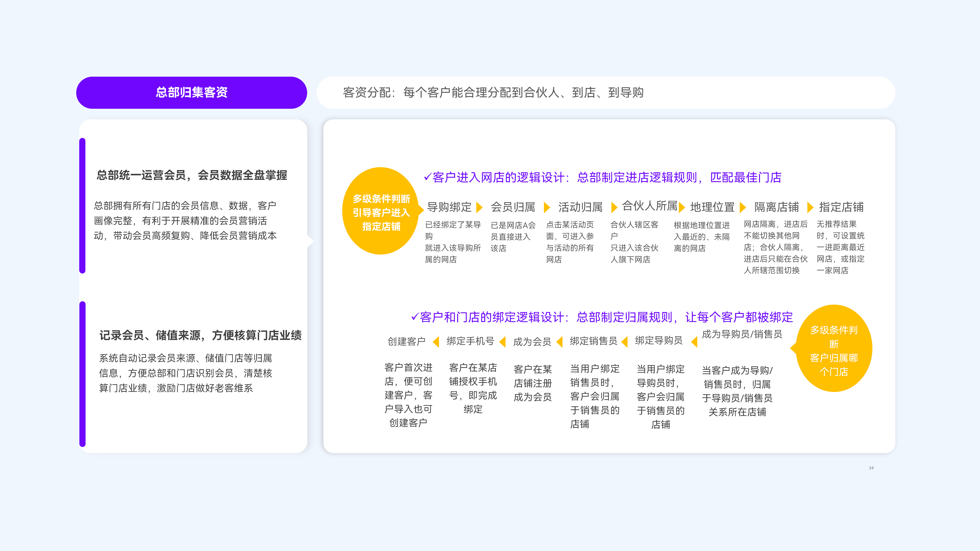Screen dimensions: 980x551
Task: Click the yellow left arrow after 绑定销售员
Action: [624, 342]
